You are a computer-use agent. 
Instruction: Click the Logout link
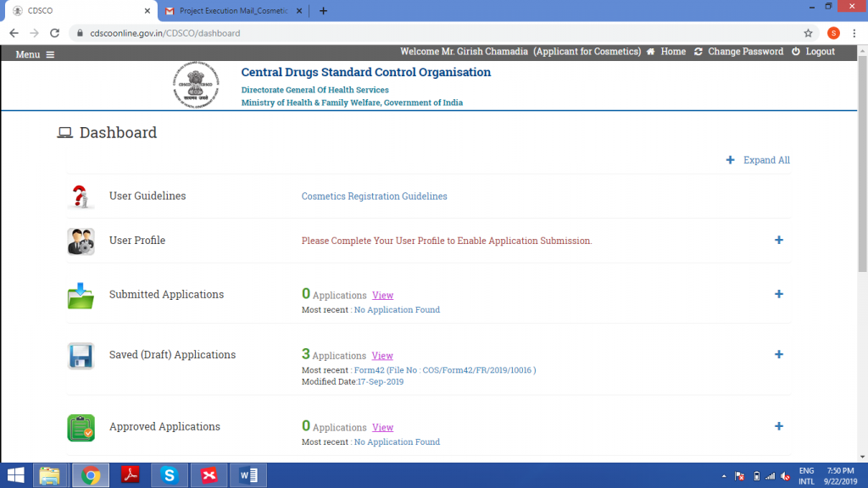[x=820, y=52]
